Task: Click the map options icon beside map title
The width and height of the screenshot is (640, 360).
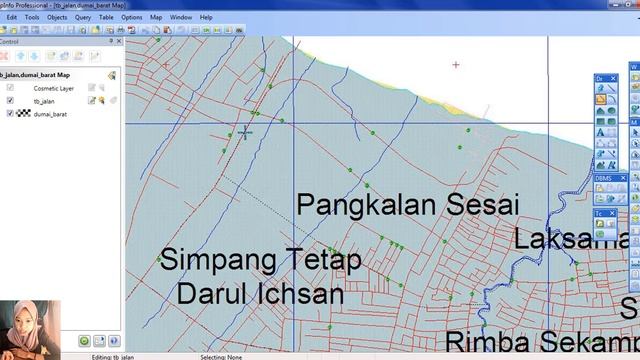Action: (112, 75)
